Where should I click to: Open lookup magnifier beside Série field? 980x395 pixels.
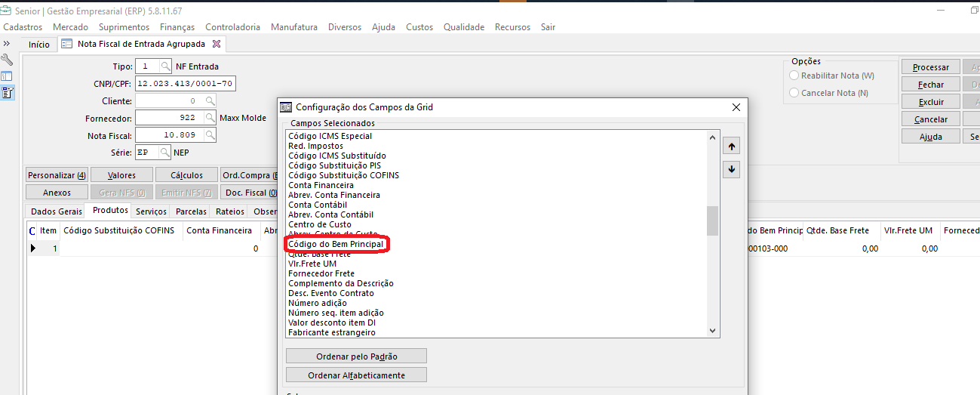164,153
